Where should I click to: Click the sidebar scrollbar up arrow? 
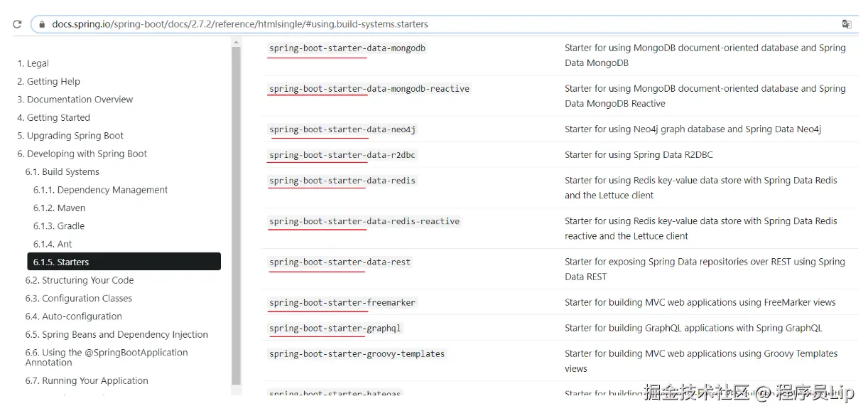tap(237, 43)
